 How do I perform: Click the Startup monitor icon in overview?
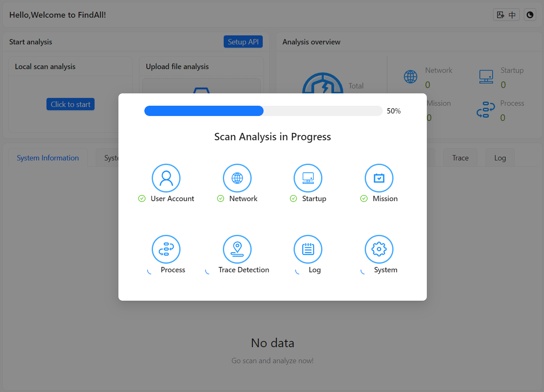pos(486,77)
